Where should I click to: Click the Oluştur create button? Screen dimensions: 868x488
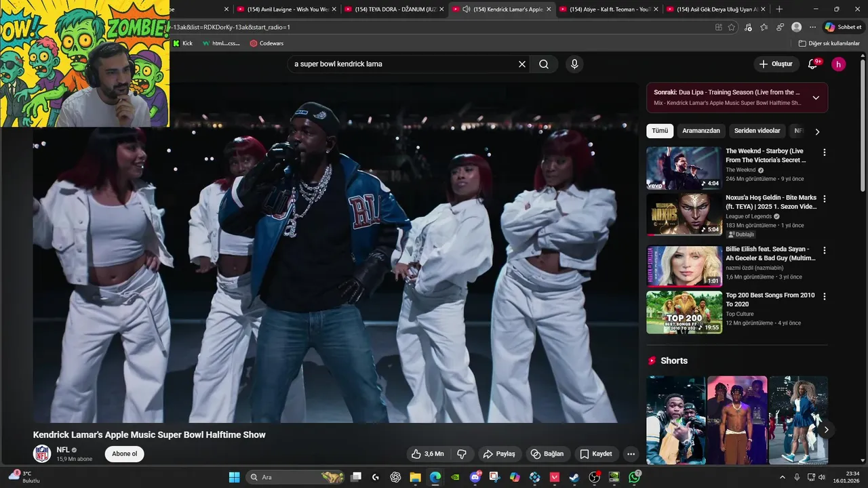tap(776, 64)
